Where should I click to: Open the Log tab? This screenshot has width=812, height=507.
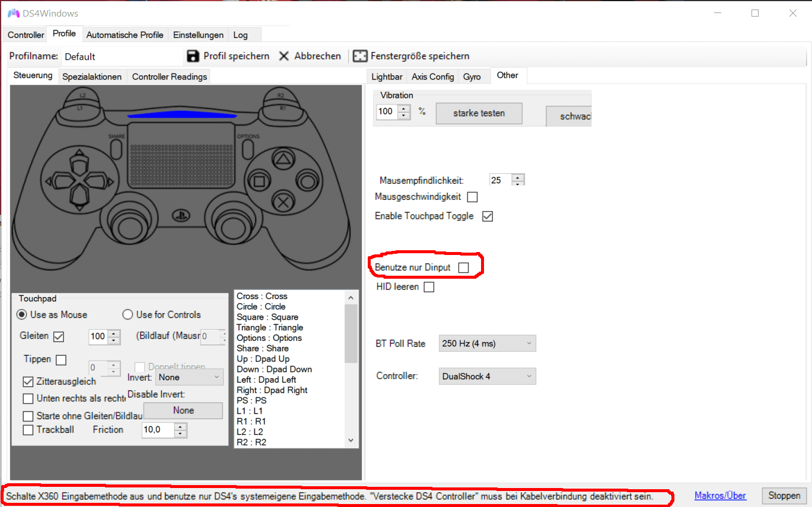(x=241, y=35)
